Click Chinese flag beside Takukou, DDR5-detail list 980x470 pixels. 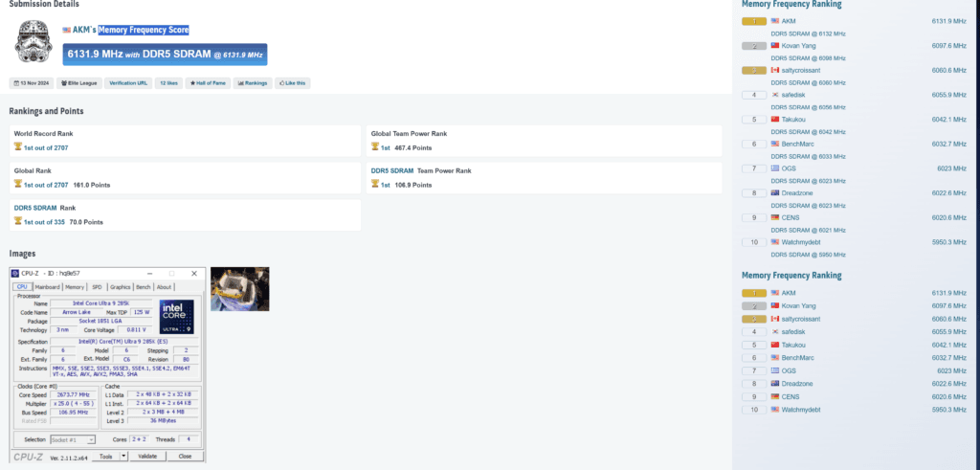775,120
